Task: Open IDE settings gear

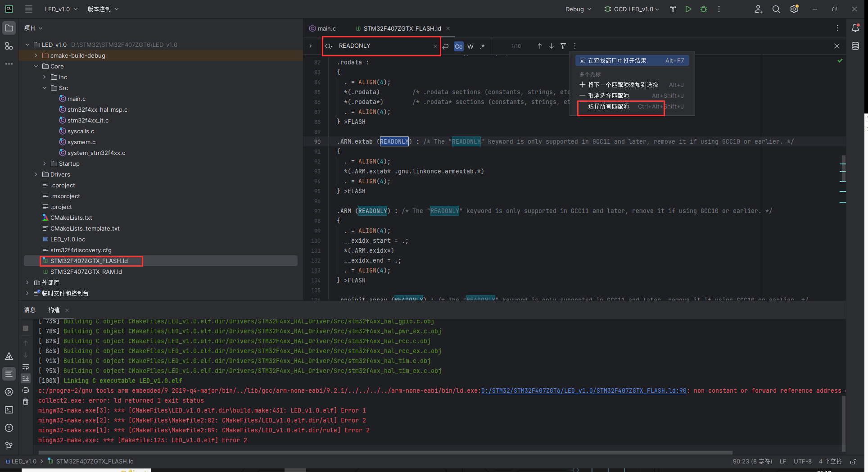Action: click(794, 9)
